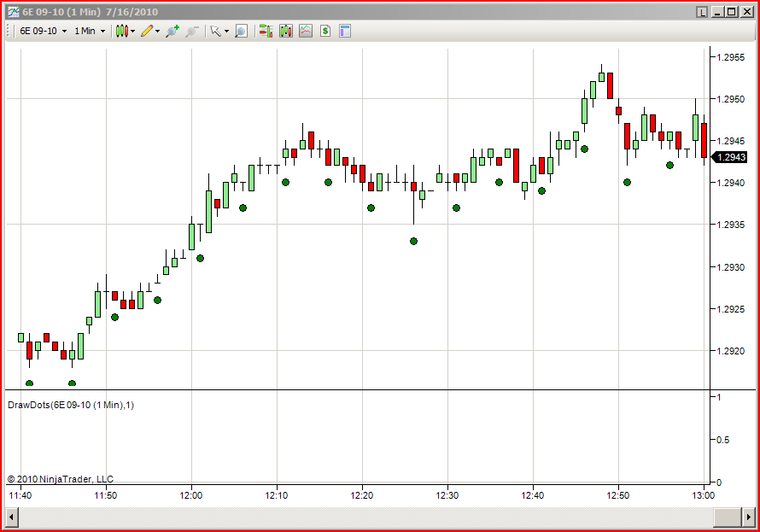Open the 6E 09-10 instrument dropdown
This screenshot has height=532, width=760.
[44, 31]
